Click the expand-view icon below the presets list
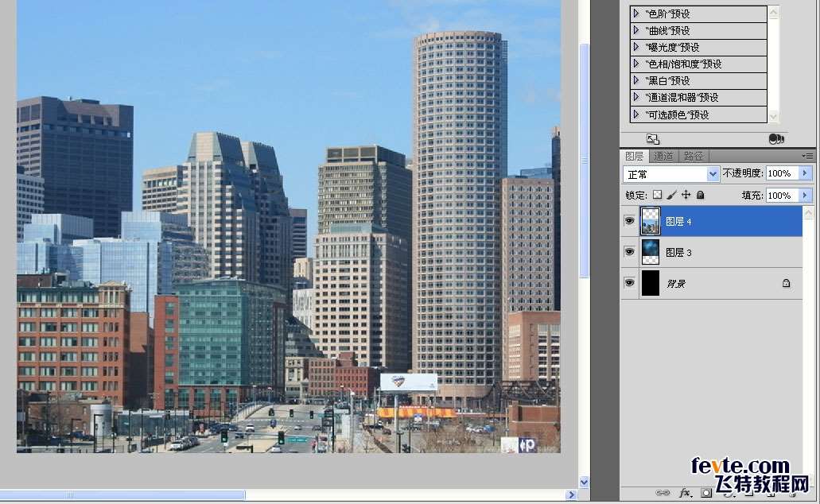Viewport: 820px width, 504px height. tap(653, 138)
